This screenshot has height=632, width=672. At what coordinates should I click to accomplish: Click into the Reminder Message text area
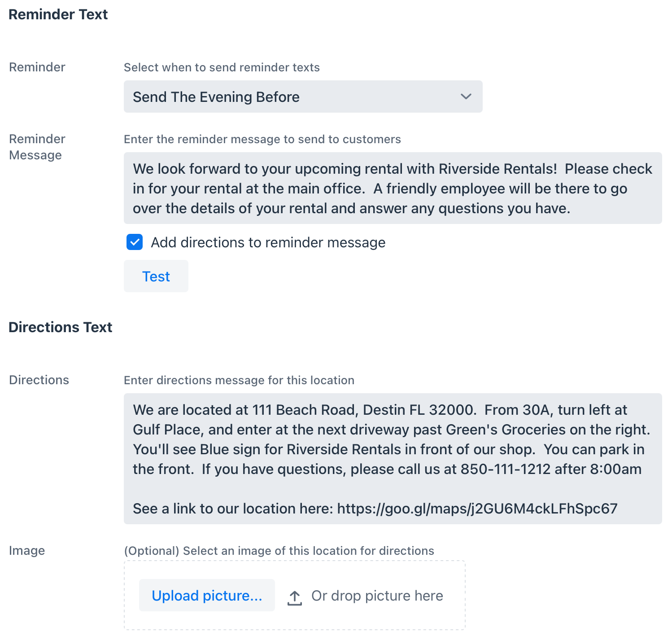393,188
